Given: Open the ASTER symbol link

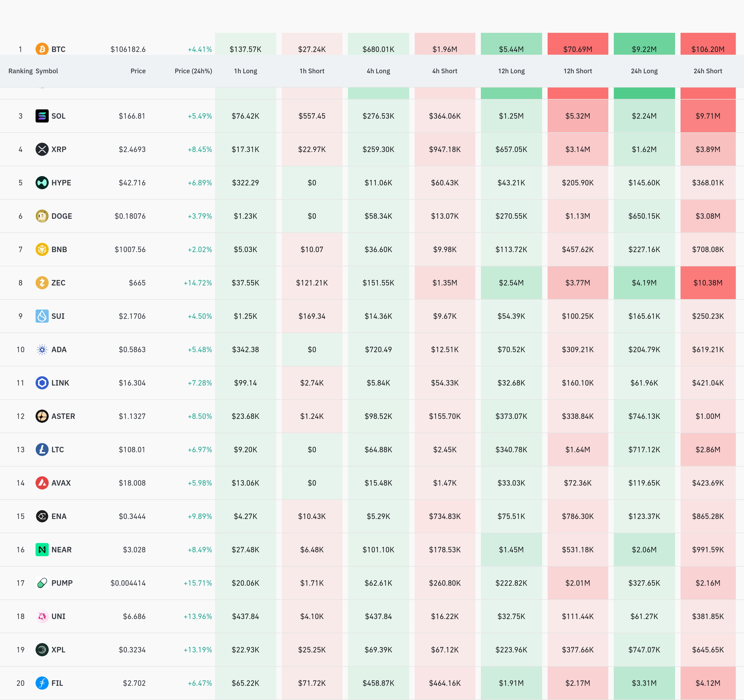Looking at the screenshot, I should pos(63,416).
